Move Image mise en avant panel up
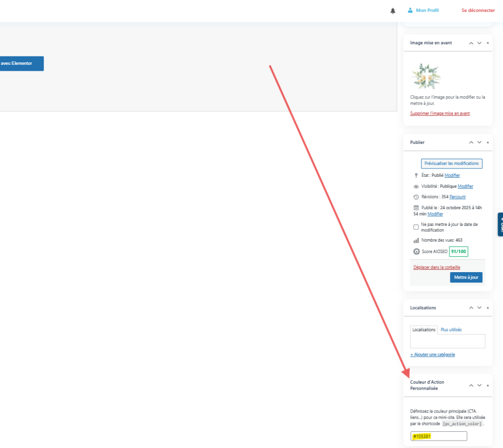Viewport: 503px width, 448px height. (x=471, y=43)
